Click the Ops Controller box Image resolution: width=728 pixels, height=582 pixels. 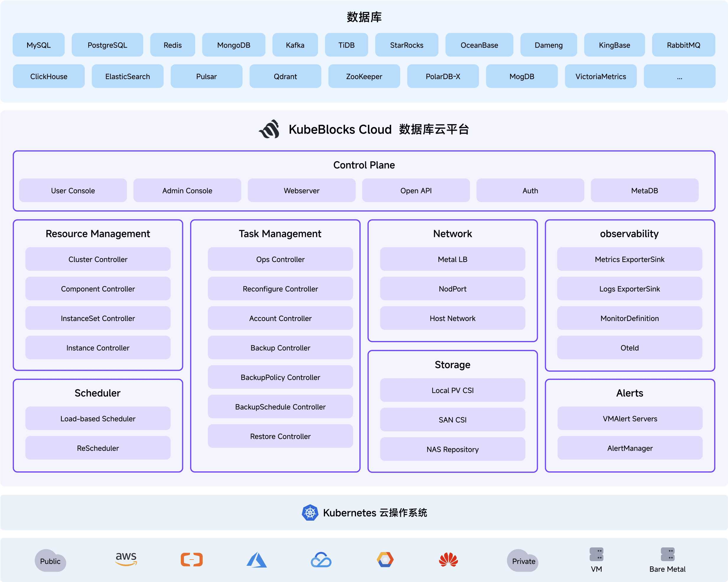pos(280,259)
